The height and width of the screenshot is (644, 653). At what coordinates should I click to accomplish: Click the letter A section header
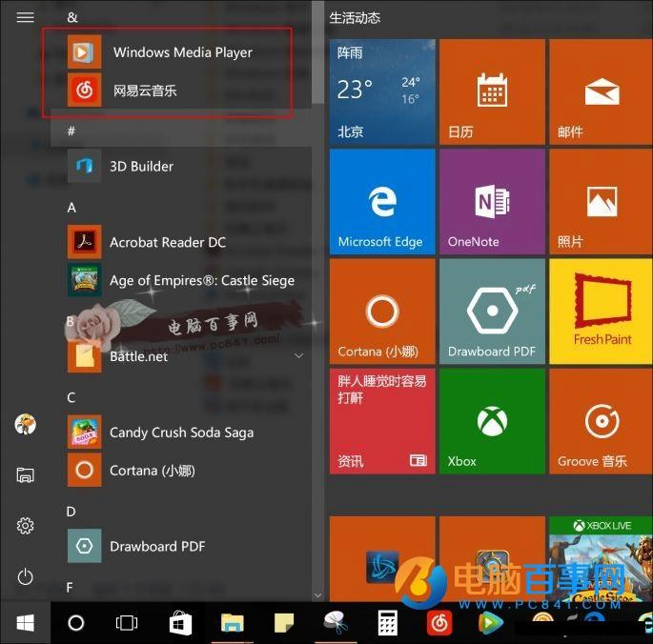coord(71,208)
